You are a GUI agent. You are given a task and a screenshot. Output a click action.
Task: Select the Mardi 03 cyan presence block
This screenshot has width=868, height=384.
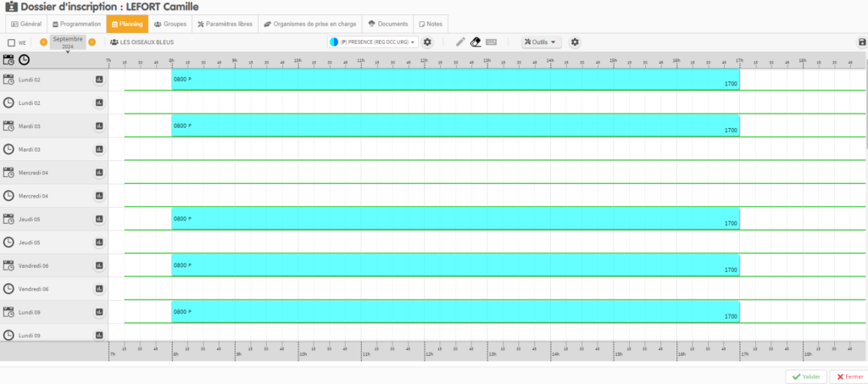[x=455, y=125]
